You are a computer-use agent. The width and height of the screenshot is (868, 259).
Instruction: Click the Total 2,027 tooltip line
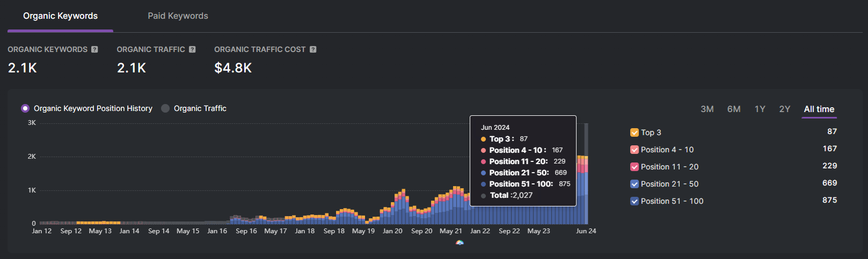click(507, 195)
